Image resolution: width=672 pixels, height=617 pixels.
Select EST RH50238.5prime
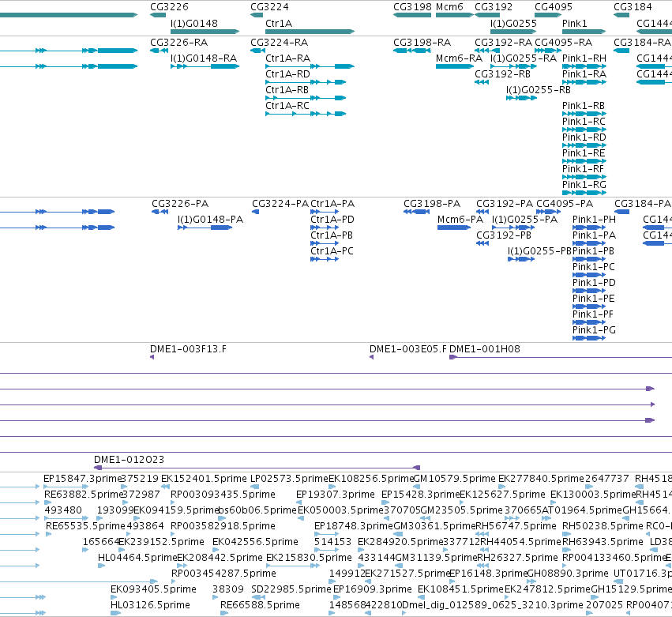(x=603, y=526)
